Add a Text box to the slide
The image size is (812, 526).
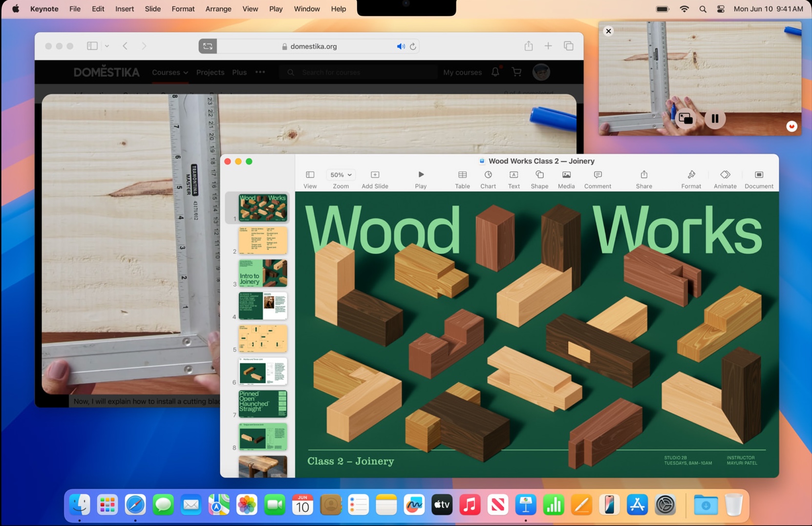[513, 178]
